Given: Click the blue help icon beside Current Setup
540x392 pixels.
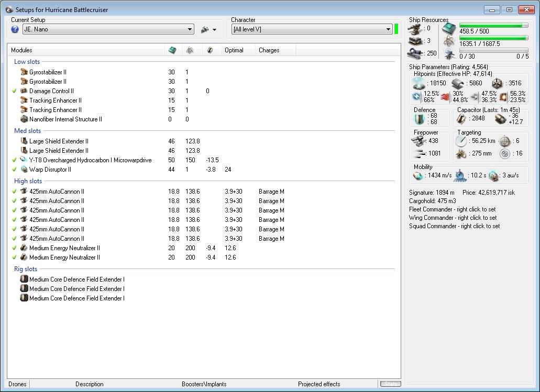Looking at the screenshot, I should pos(15,29).
